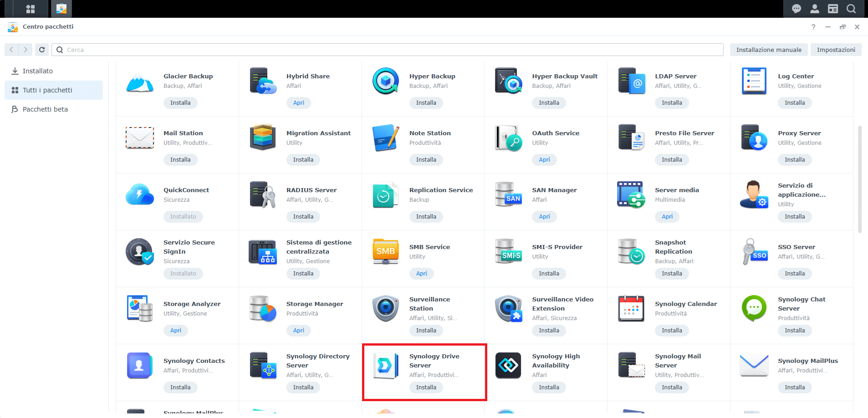Install the Log Center package

795,103
